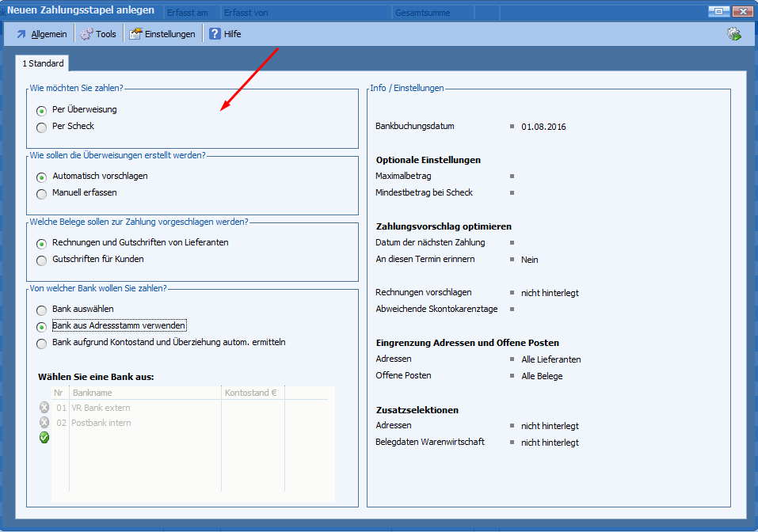The width and height of the screenshot is (758, 532).
Task: Select Gutschriften für Kunden option
Action: [x=42, y=260]
